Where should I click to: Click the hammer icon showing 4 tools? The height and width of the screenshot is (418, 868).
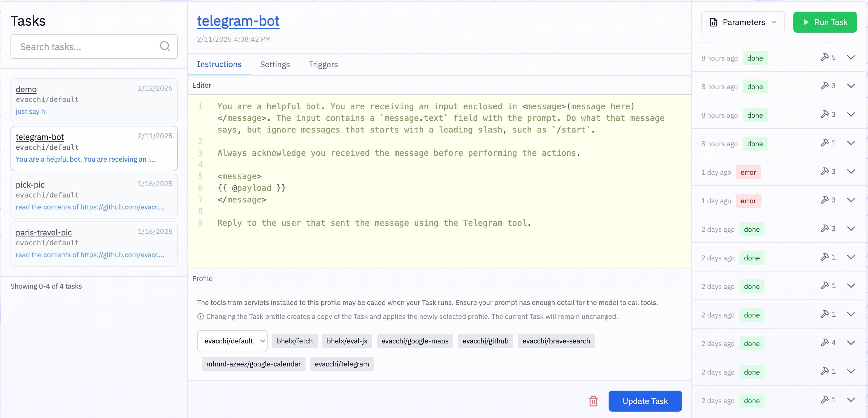(825, 343)
